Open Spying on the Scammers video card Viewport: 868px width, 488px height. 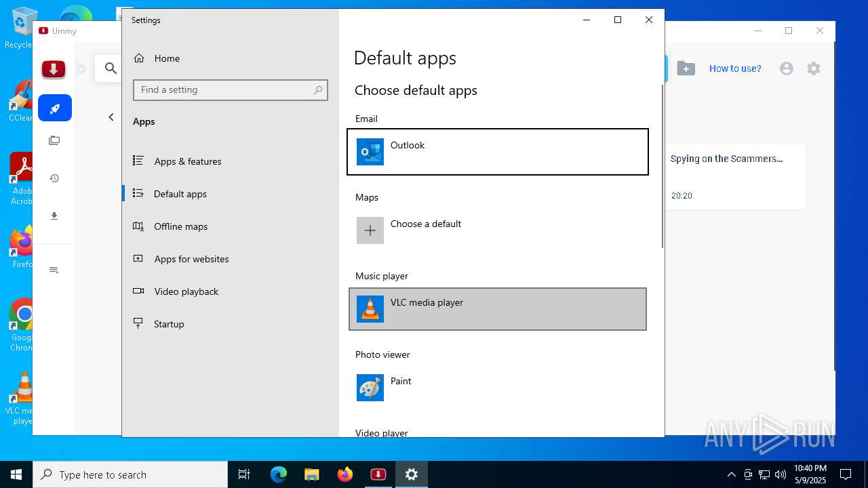point(735,176)
